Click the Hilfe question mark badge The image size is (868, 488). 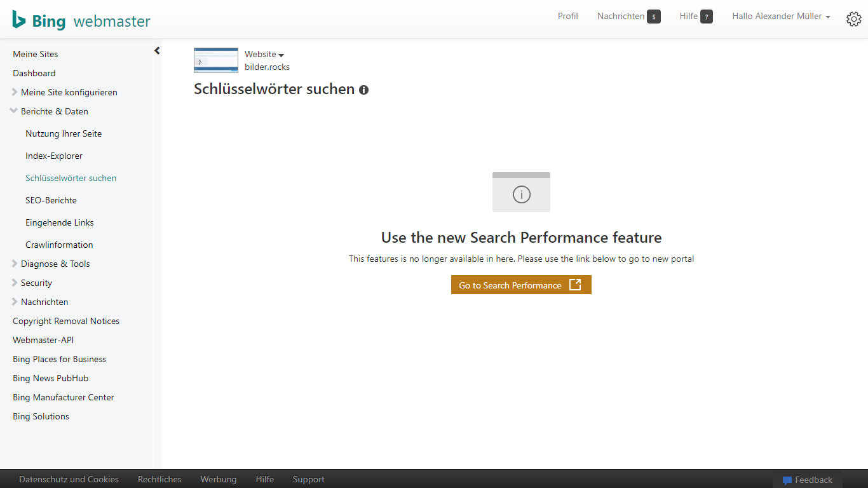point(707,17)
